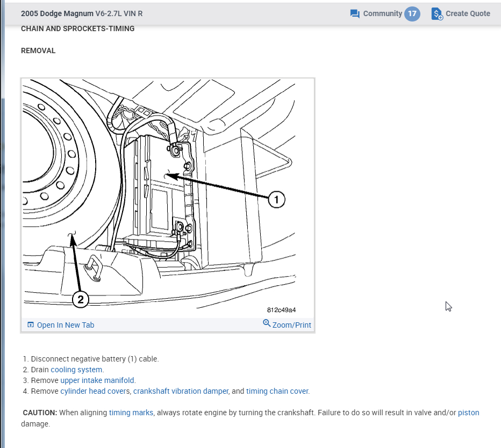Click the Community chat bubble icon
This screenshot has height=448, width=501.
[355, 14]
